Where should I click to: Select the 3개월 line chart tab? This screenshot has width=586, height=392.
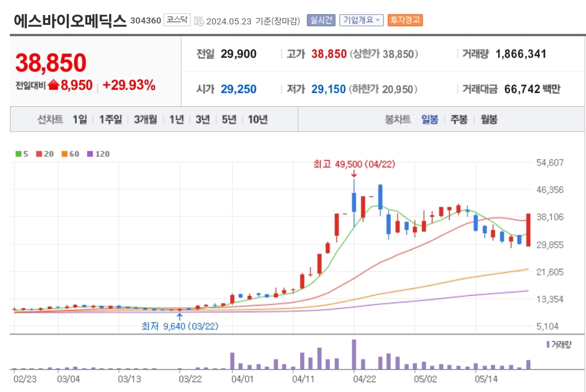[x=146, y=119]
